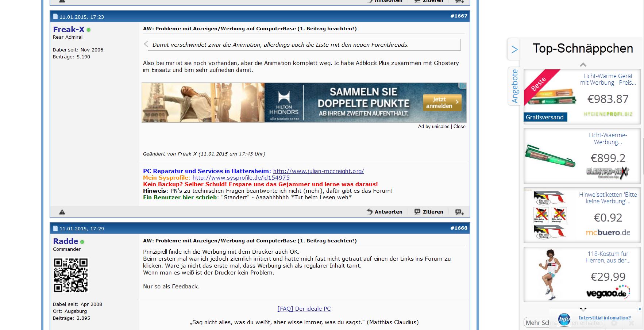Open the Licht-Wärme Gerät €983.87 offer
The height and width of the screenshot is (330, 644).
(582, 97)
